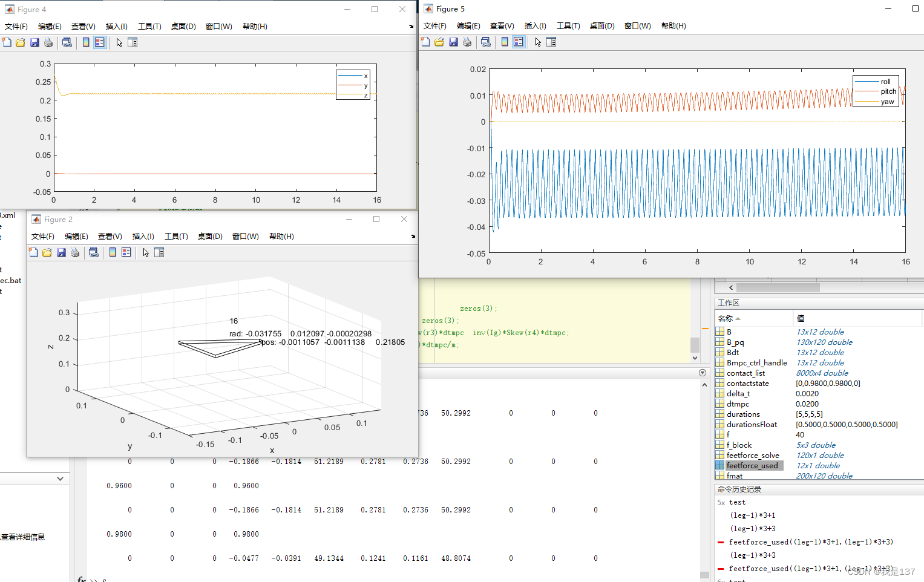
Task: Save Figure 4 using floppy disk icon
Action: point(34,42)
